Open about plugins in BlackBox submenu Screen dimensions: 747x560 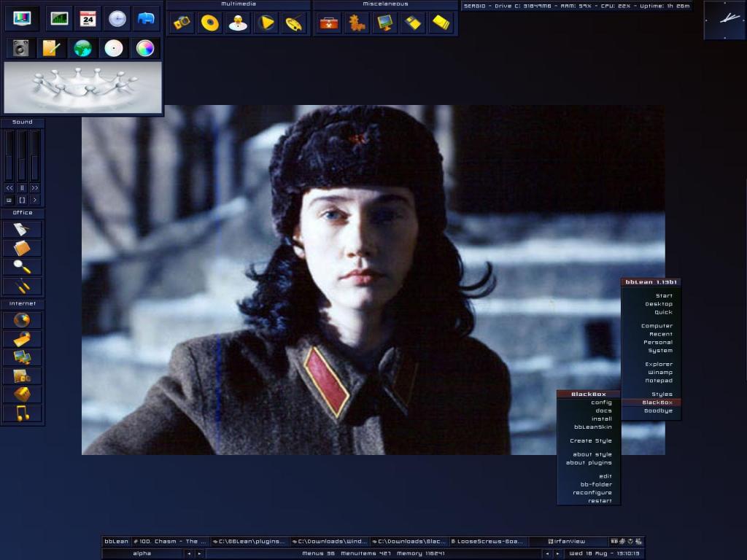pos(589,462)
